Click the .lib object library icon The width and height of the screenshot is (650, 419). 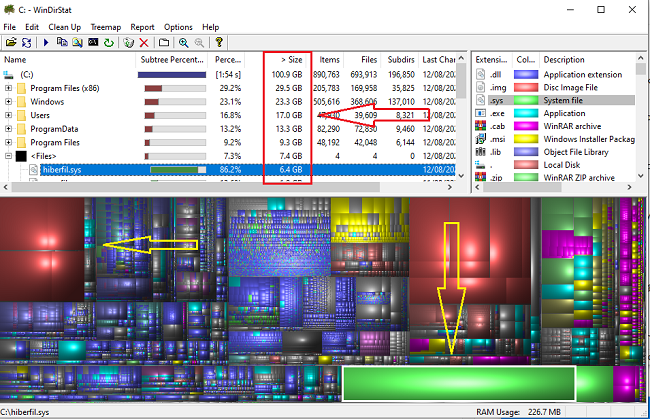[480, 152]
